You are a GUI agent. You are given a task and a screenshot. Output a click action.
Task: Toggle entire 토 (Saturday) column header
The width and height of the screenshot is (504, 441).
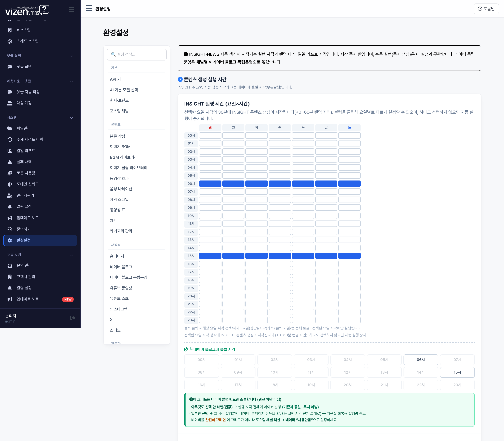pos(349,127)
